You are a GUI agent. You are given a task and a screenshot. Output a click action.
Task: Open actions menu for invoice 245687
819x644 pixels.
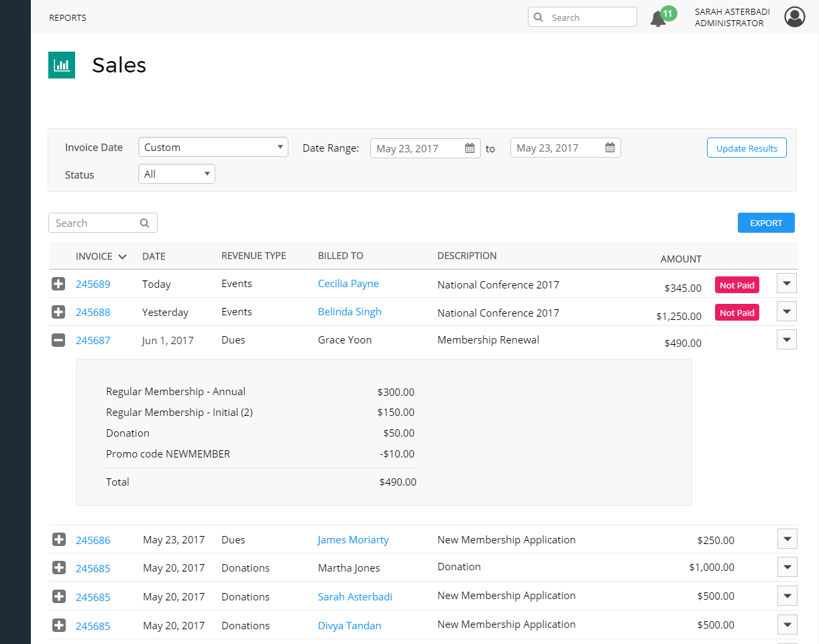pos(787,339)
